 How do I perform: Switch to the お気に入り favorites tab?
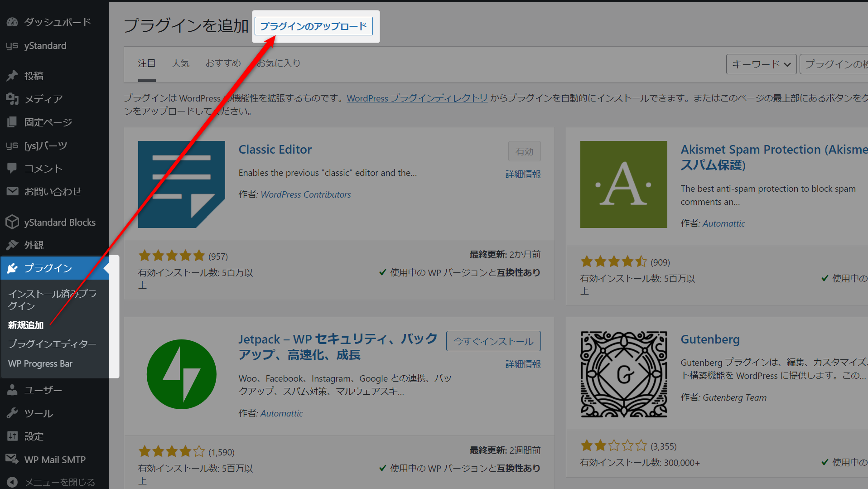[279, 63]
